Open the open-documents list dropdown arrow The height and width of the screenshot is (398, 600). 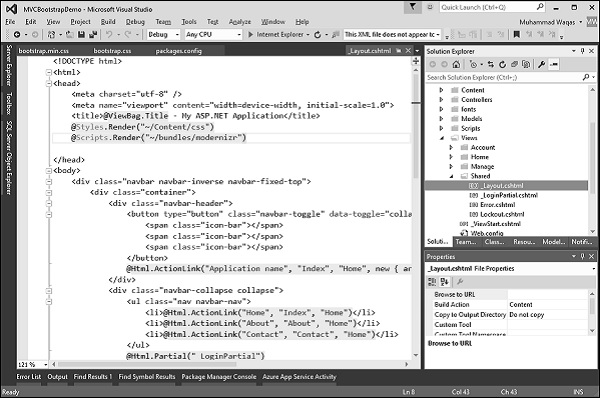coord(417,51)
